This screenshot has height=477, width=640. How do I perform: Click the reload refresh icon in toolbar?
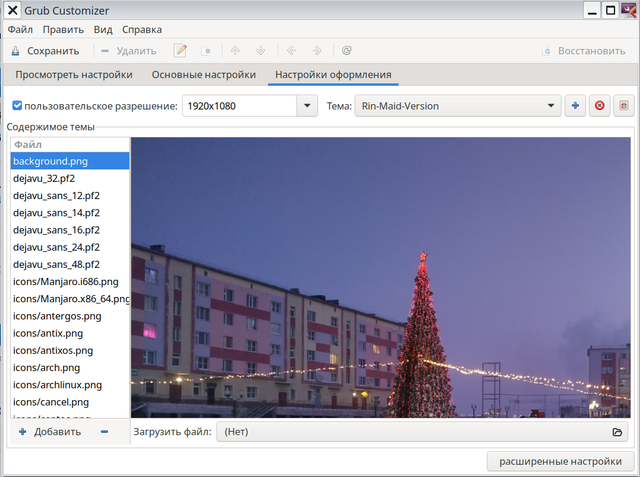347,51
